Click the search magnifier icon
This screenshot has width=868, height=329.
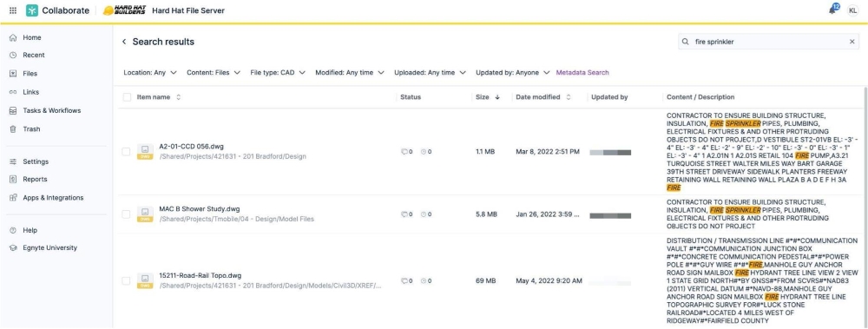pos(686,42)
